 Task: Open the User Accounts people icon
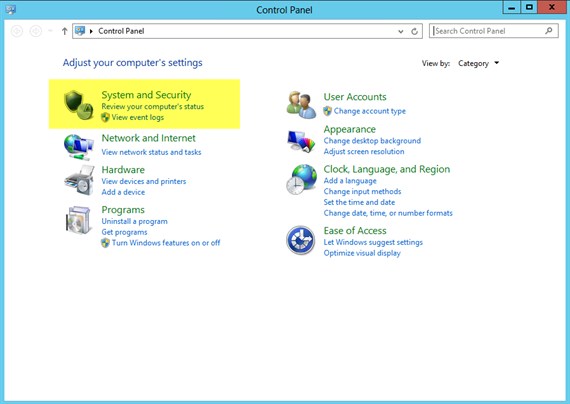[x=301, y=105]
